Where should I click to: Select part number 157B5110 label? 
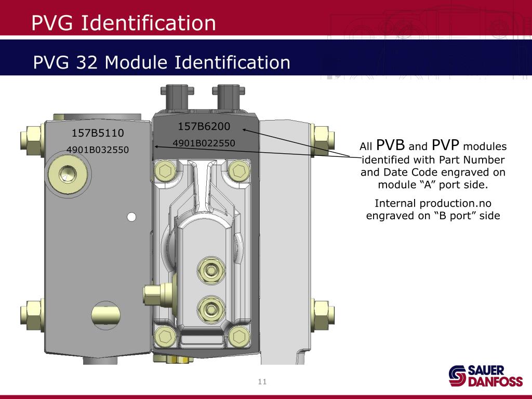click(98, 132)
